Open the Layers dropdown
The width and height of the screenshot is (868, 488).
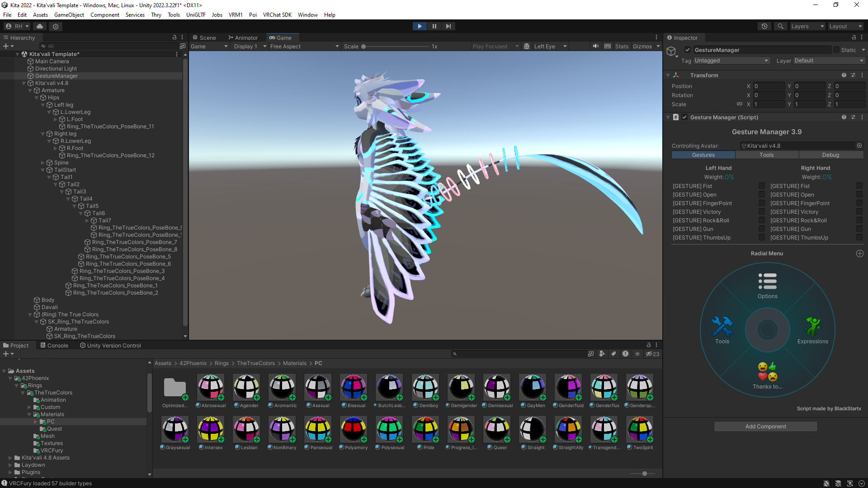807,26
